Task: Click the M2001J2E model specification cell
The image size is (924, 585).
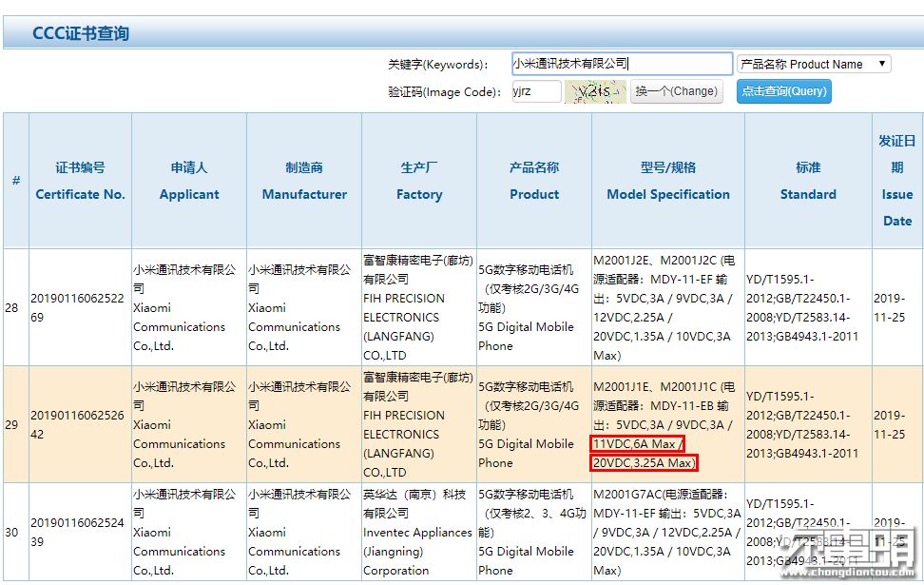Action: pos(668,308)
